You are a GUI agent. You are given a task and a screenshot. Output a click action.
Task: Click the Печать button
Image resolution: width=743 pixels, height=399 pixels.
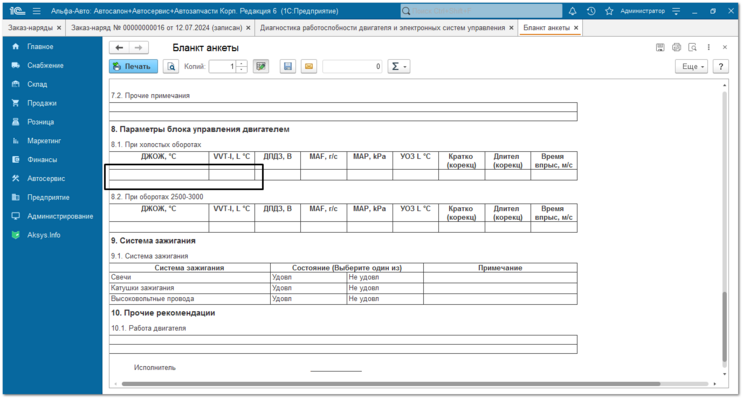tap(133, 66)
